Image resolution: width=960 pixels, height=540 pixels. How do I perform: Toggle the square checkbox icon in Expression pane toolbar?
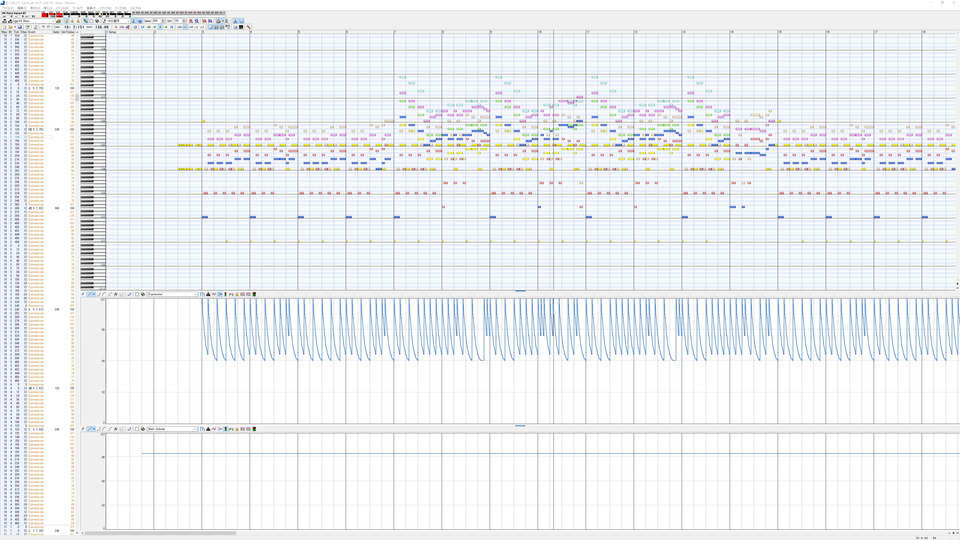[137, 294]
